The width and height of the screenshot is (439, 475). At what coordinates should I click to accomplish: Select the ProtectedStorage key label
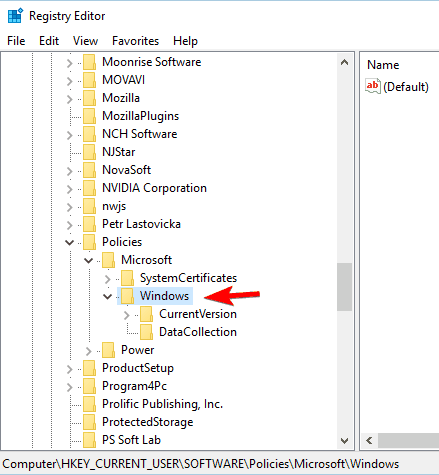click(147, 422)
